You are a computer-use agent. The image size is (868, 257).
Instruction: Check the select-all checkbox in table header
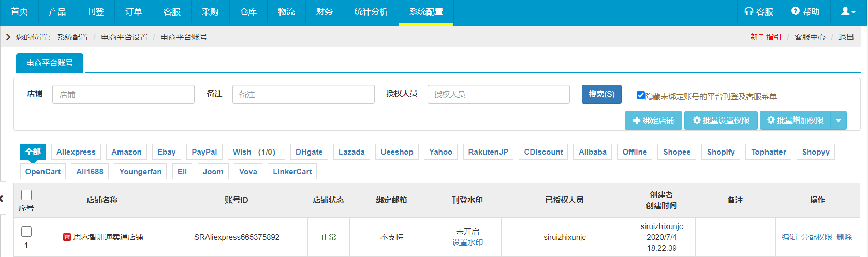[26, 195]
